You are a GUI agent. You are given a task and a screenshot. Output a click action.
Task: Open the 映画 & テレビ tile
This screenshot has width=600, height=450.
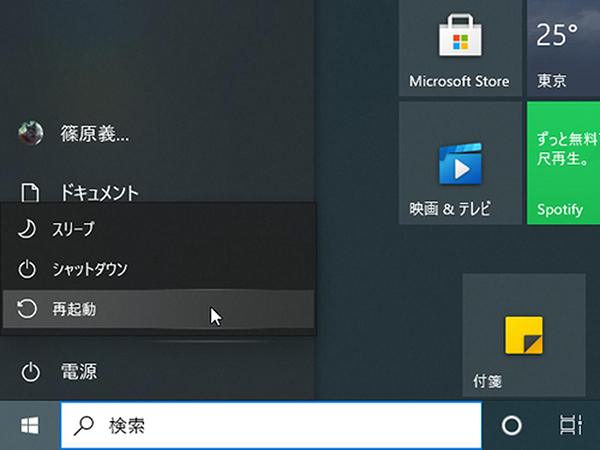point(458,163)
